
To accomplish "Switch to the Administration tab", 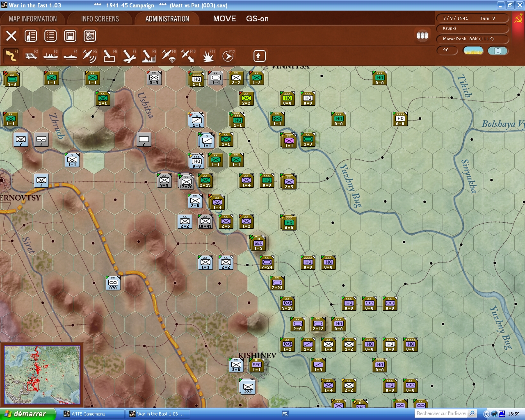I will tap(167, 19).
